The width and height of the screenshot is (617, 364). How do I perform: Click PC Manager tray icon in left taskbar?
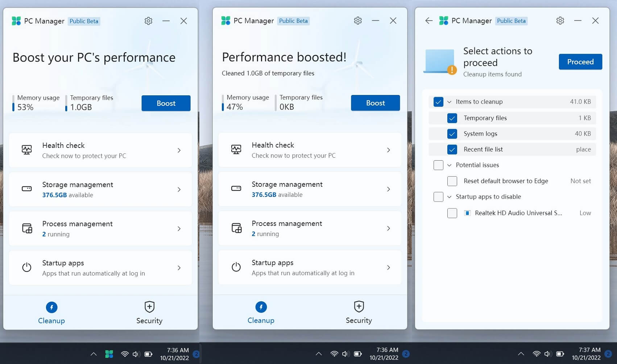tap(109, 354)
